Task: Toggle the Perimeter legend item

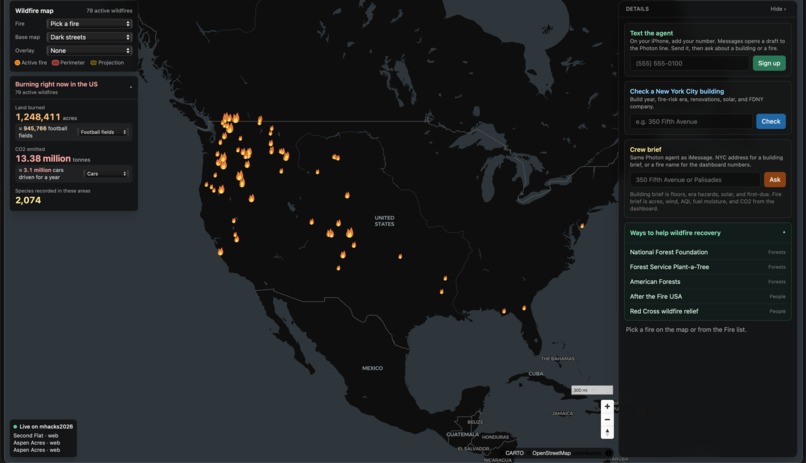Action: tap(68, 63)
